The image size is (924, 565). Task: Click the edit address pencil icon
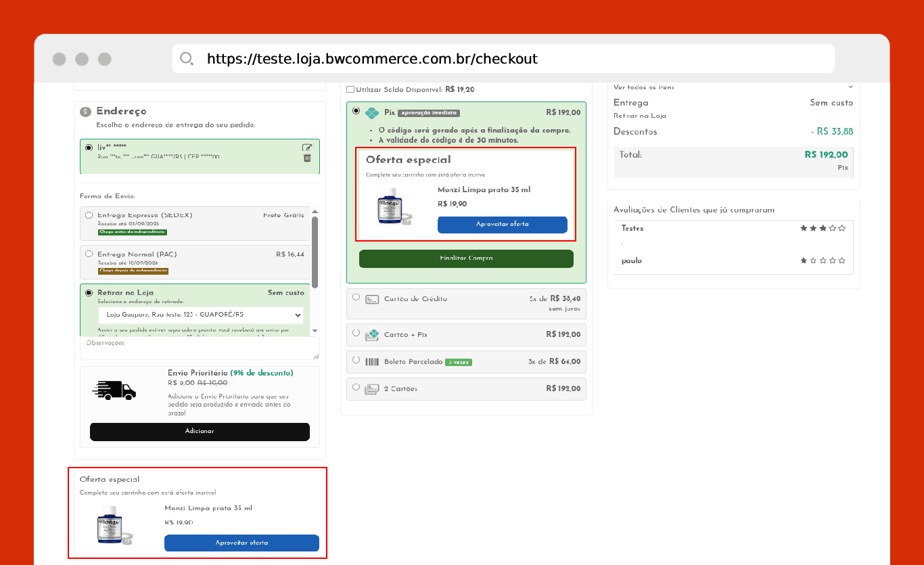click(x=307, y=148)
